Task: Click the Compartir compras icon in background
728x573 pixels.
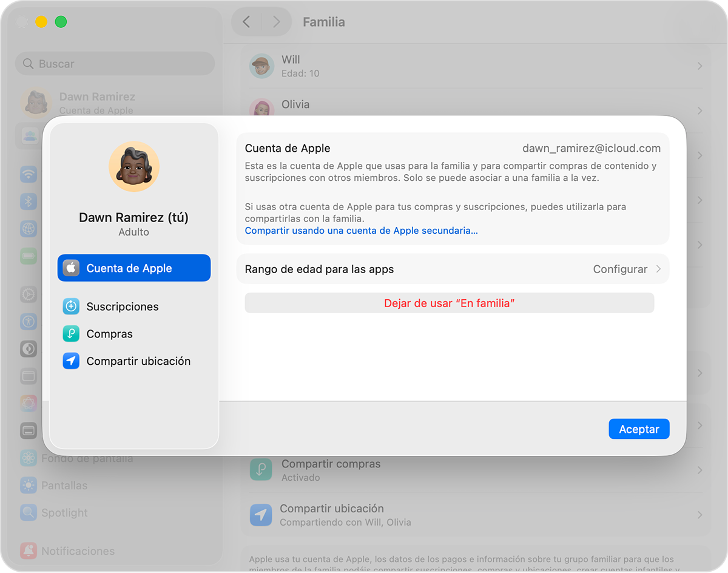Action: point(261,470)
